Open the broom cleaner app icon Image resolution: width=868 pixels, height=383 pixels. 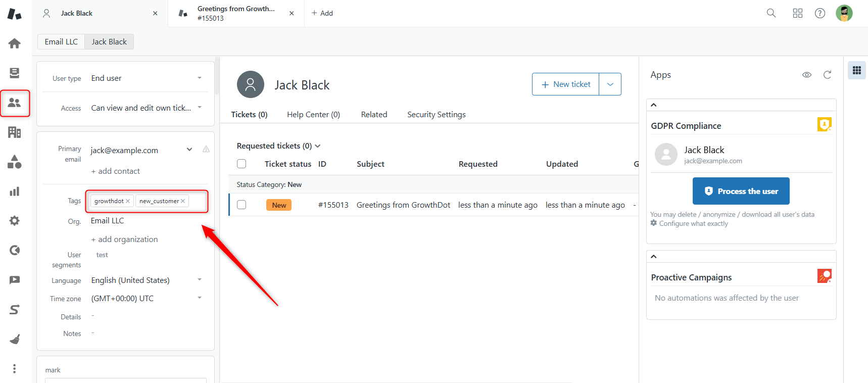pos(15,339)
